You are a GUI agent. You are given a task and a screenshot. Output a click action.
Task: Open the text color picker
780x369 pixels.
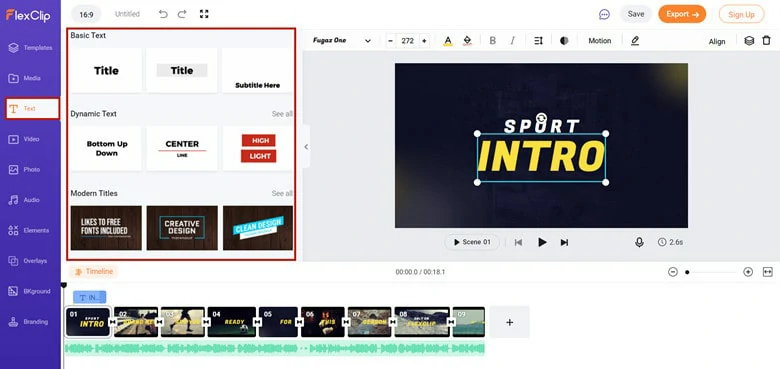point(448,41)
